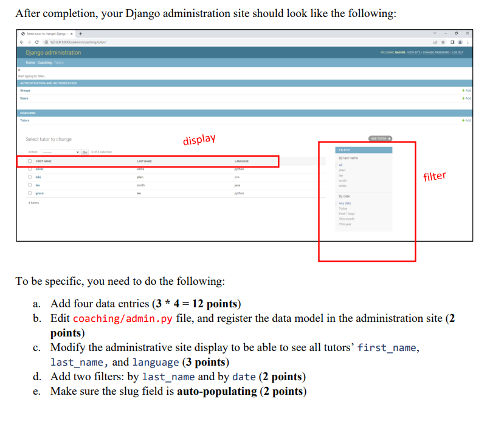Click the Add icon beside Tutors
Screen dimensions: 504x430
pyautogui.click(x=466, y=120)
